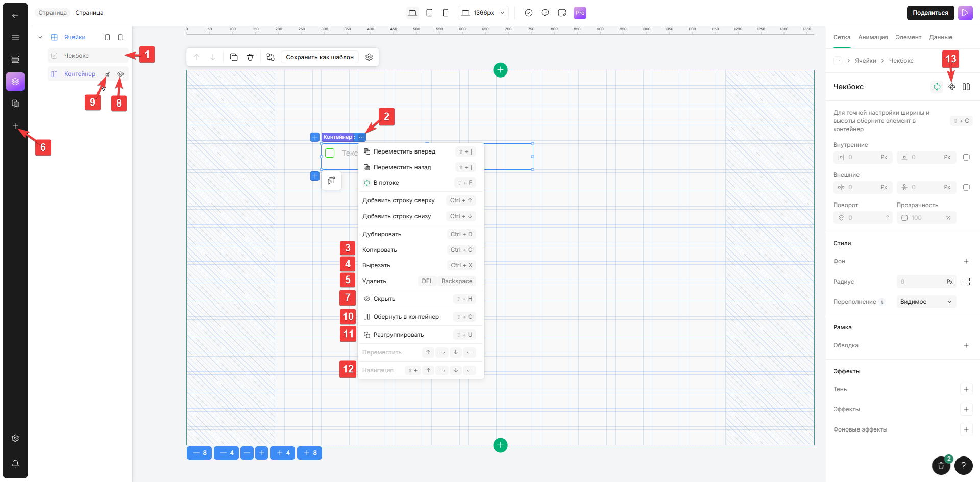The height and width of the screenshot is (482, 980).
Task: Collapse the Ячейки tree item
Action: (x=40, y=37)
